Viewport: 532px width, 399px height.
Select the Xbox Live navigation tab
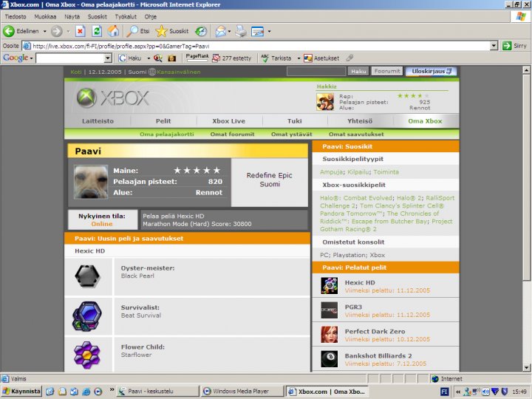[228, 120]
